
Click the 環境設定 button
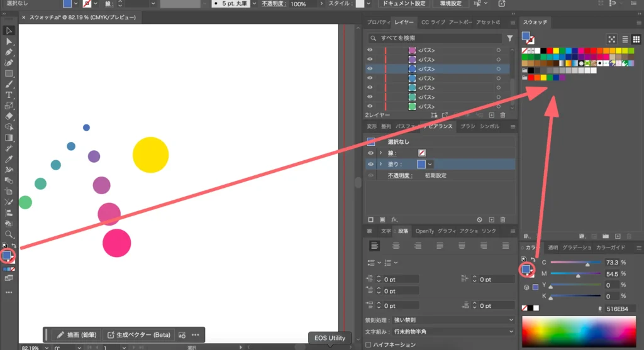click(x=451, y=4)
